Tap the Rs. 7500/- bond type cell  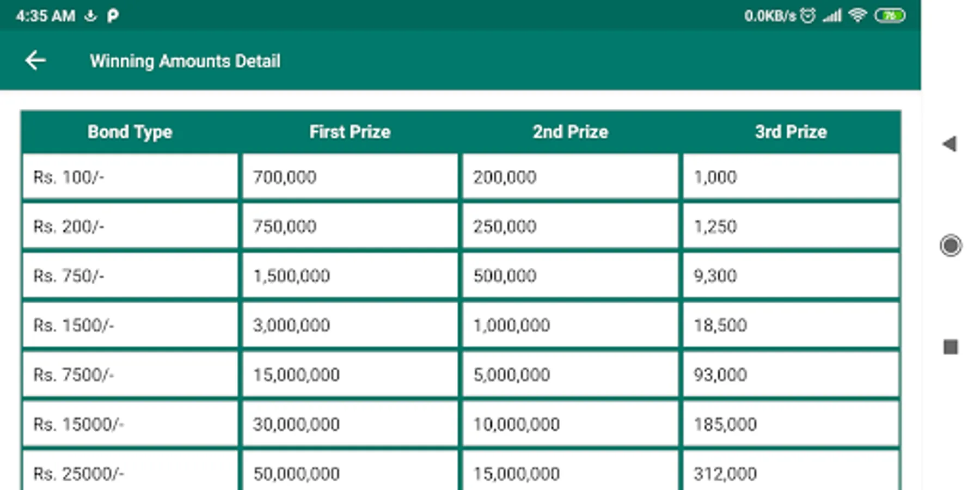point(130,375)
